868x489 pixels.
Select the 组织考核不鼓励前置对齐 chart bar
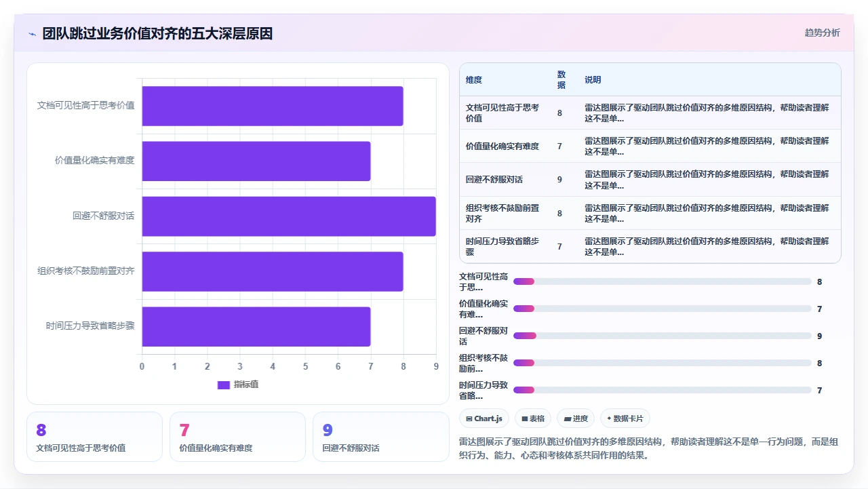coord(273,271)
